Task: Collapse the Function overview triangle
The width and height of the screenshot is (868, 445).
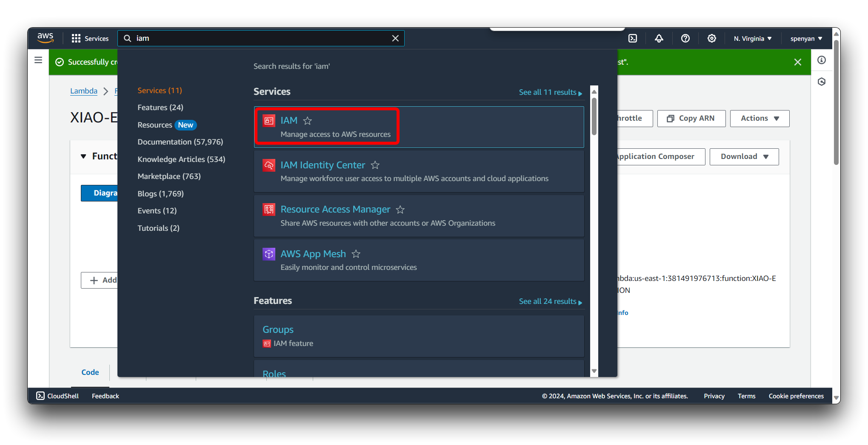Action: [83, 156]
